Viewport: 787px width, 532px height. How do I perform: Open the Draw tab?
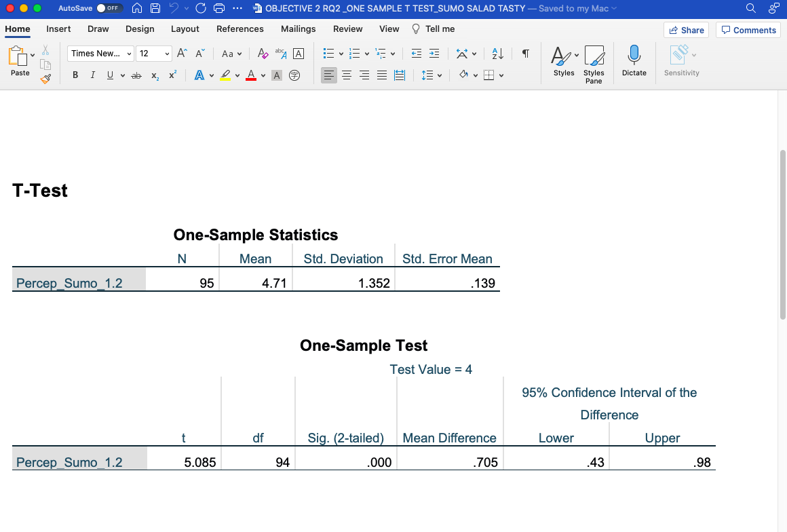pos(98,29)
